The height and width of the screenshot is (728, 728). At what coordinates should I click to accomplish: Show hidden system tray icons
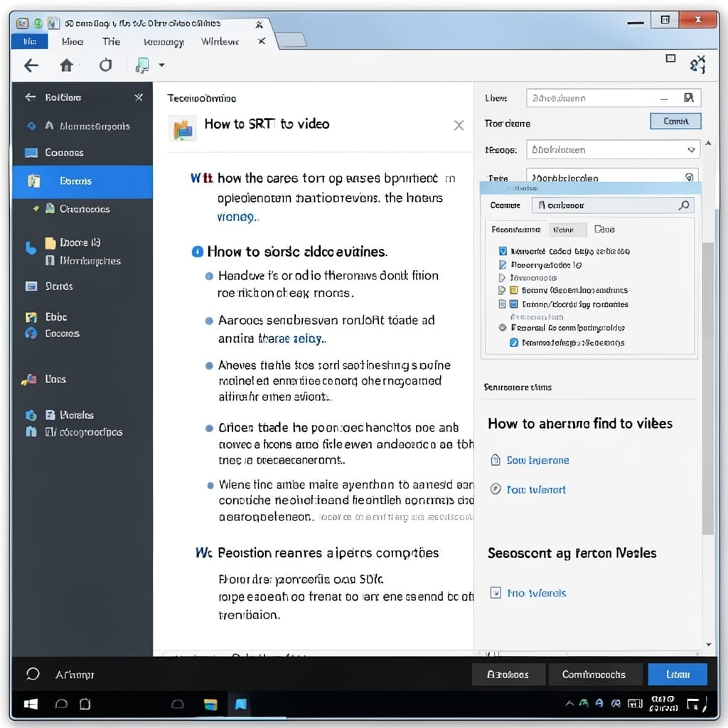pos(569,703)
